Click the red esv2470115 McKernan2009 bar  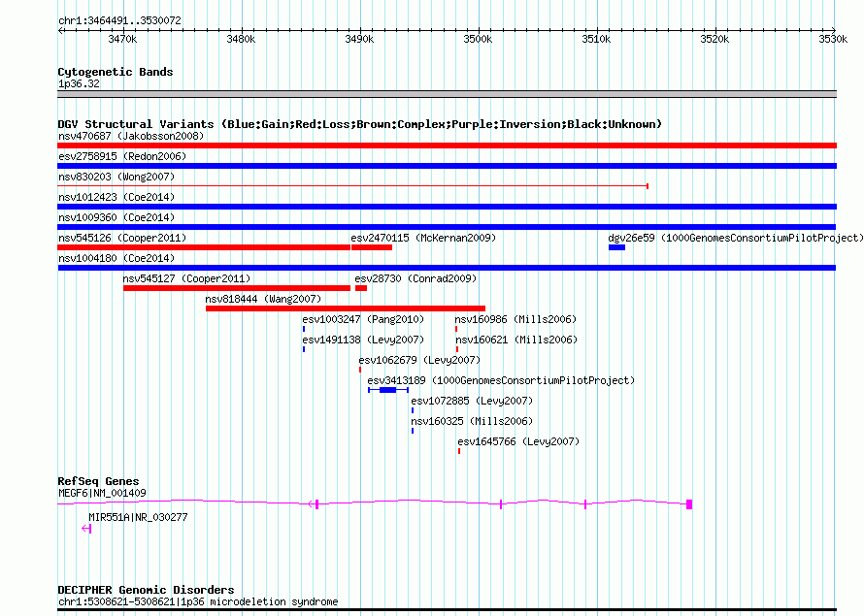(372, 247)
